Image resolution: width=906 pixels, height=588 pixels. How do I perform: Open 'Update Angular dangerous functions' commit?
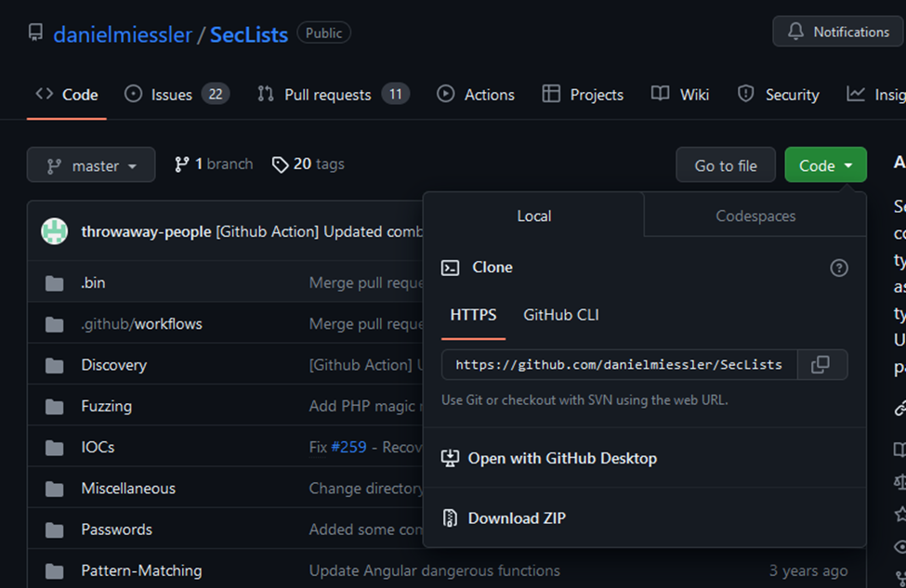click(435, 570)
